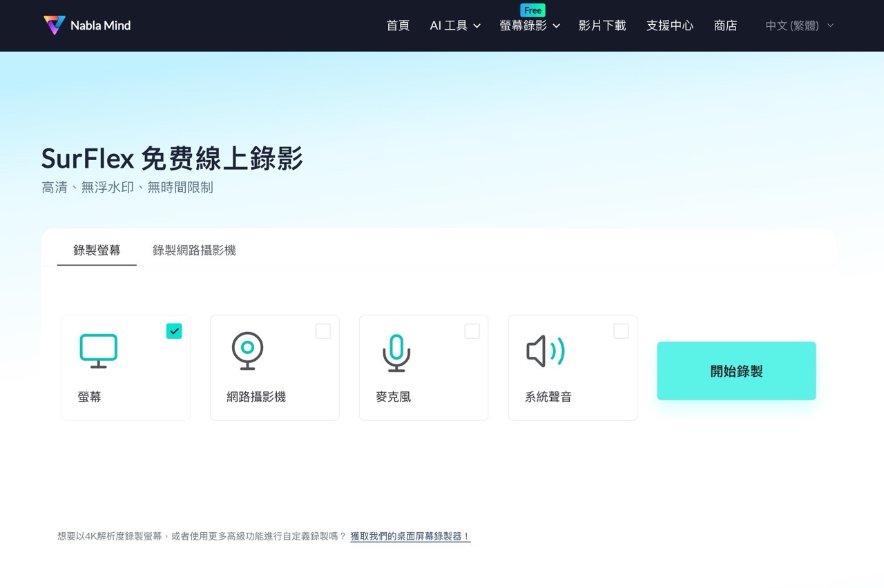This screenshot has width=884, height=588.
Task: Click the SurFlex 免费線上錄影 heading
Action: pyautogui.click(x=172, y=158)
